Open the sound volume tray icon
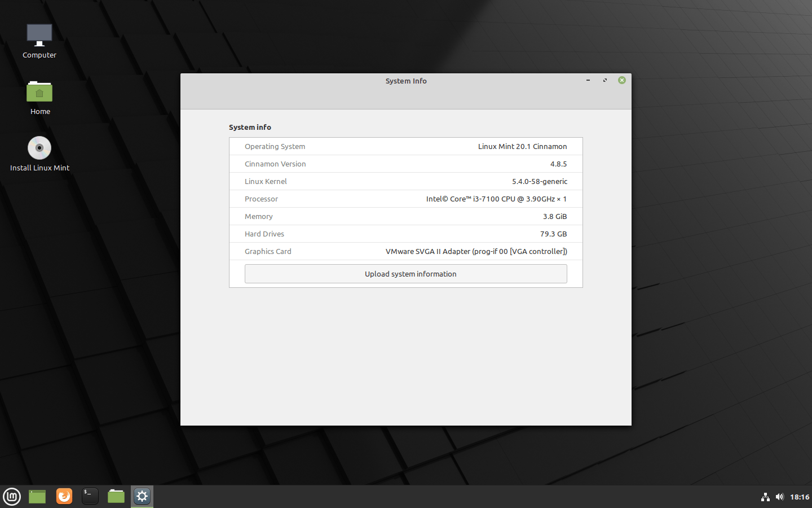 [780, 497]
